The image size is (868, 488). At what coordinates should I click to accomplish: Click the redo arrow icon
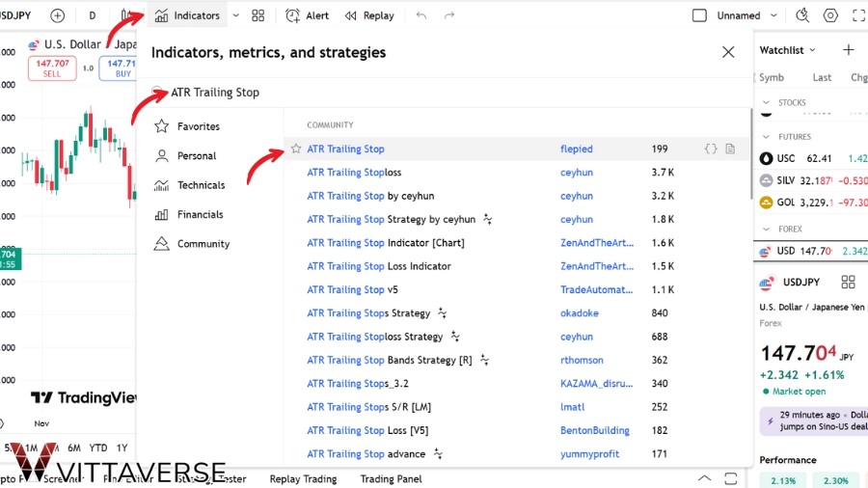pos(449,15)
